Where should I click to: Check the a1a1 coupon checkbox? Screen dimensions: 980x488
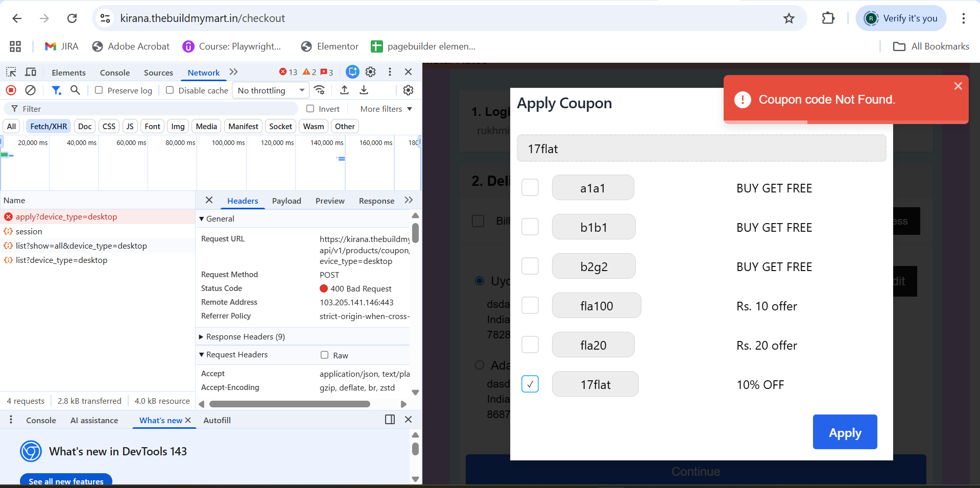pos(530,187)
